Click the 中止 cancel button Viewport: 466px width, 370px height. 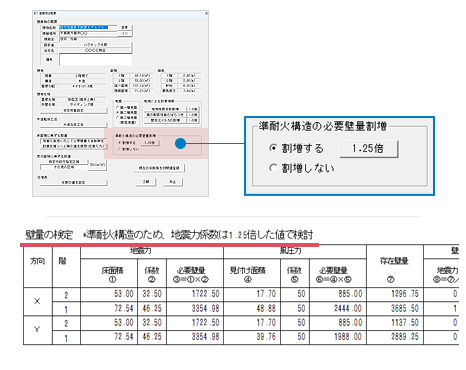(172, 182)
